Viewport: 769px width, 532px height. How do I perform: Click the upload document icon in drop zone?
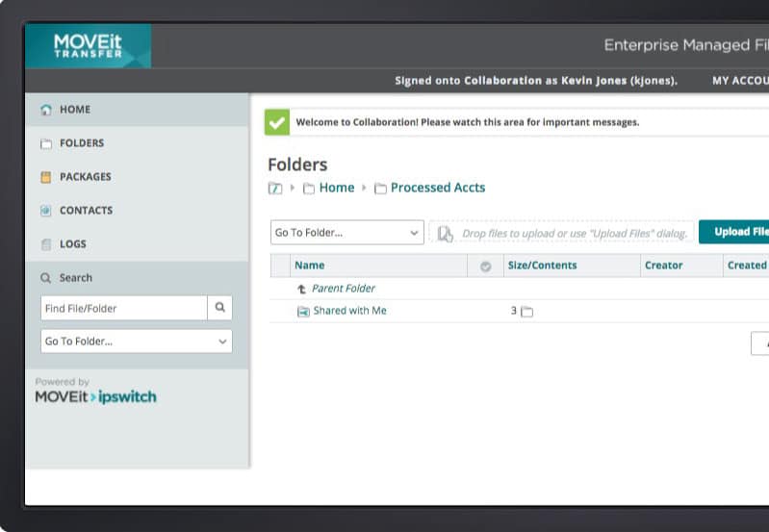coord(445,234)
